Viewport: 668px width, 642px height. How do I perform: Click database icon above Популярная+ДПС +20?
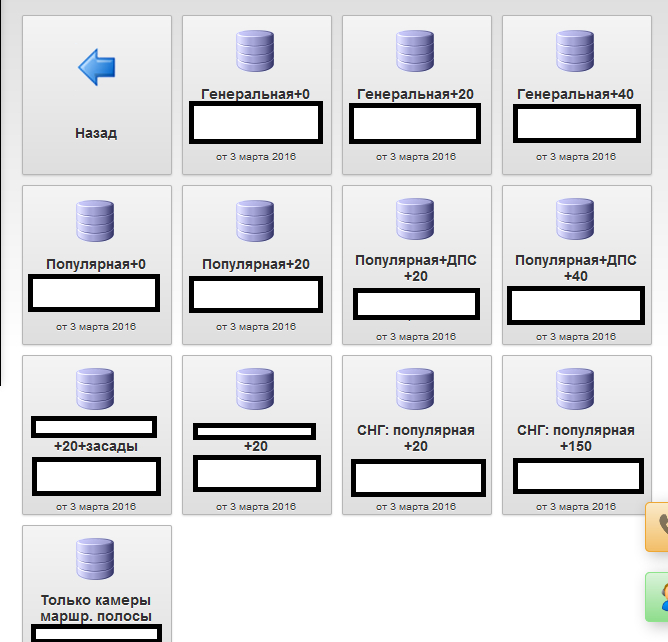[x=416, y=218]
